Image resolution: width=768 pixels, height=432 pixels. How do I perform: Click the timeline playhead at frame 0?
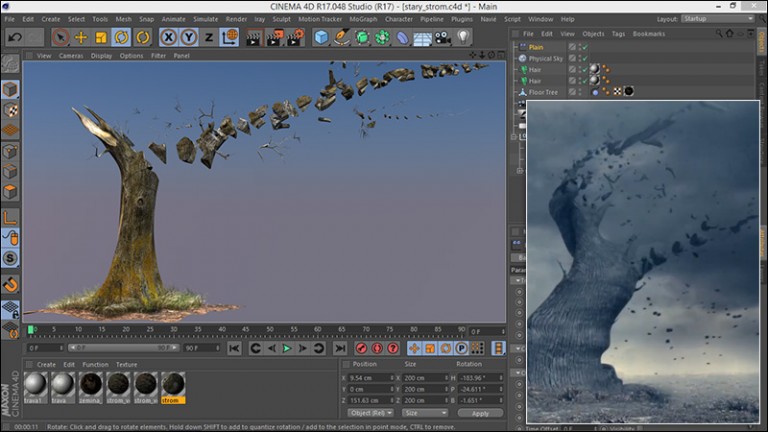(31, 330)
